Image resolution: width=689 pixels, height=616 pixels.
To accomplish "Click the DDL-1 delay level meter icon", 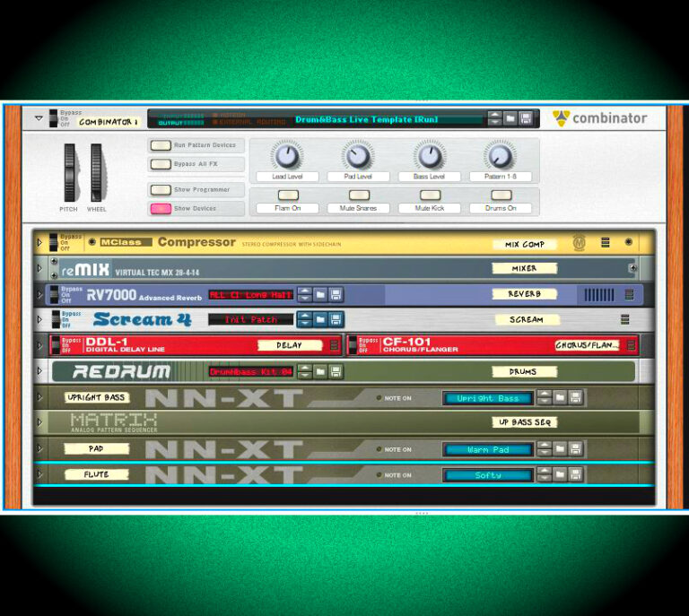I will 335,345.
